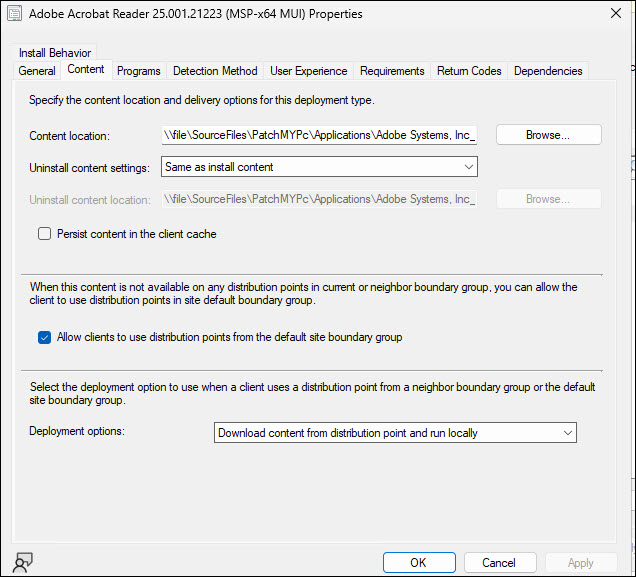Image resolution: width=636 pixels, height=577 pixels.
Task: Click the application icon in title bar
Action: tap(16, 14)
